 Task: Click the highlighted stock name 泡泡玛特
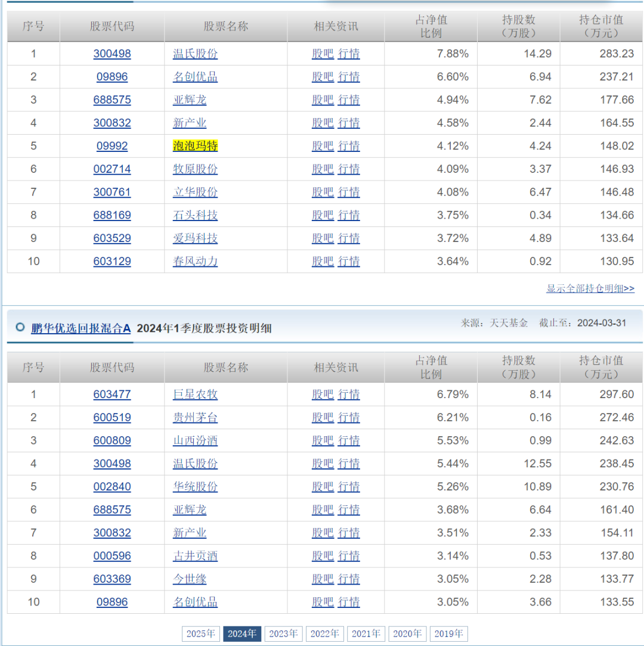pyautogui.click(x=195, y=146)
